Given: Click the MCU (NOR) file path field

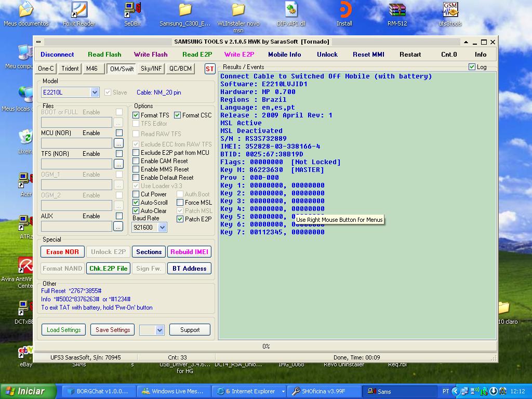Looking at the screenshot, I should coord(77,143).
